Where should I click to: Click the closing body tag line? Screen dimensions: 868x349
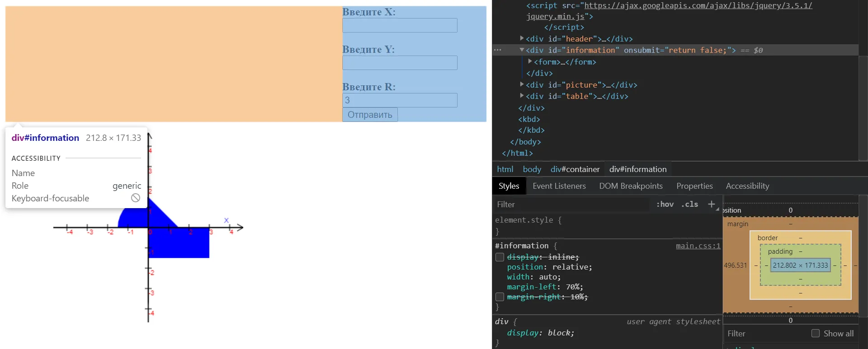(x=525, y=142)
